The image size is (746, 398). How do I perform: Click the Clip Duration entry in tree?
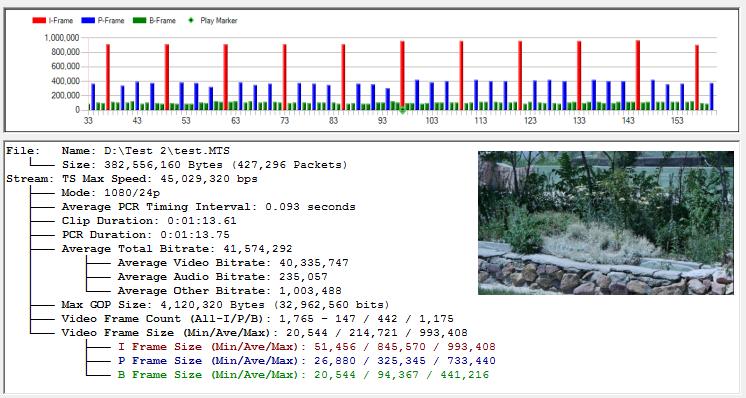tap(148, 221)
